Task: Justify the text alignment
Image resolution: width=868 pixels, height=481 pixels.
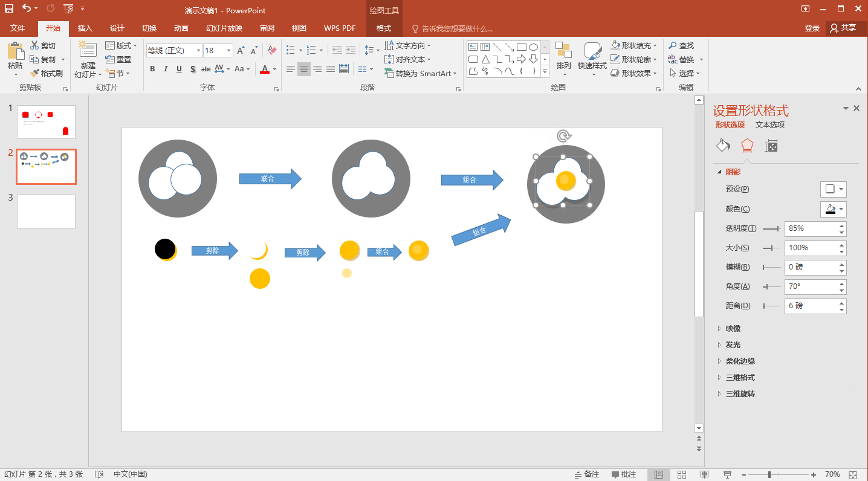Action: (x=331, y=69)
